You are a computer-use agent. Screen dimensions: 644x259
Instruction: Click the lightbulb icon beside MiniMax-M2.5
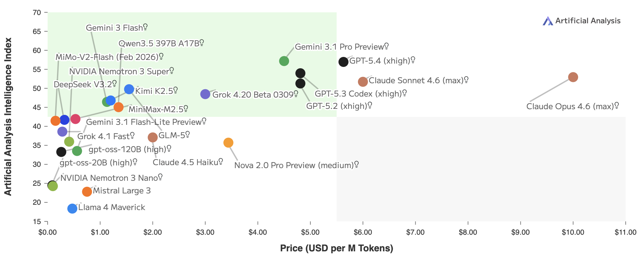pyautogui.click(x=186, y=109)
